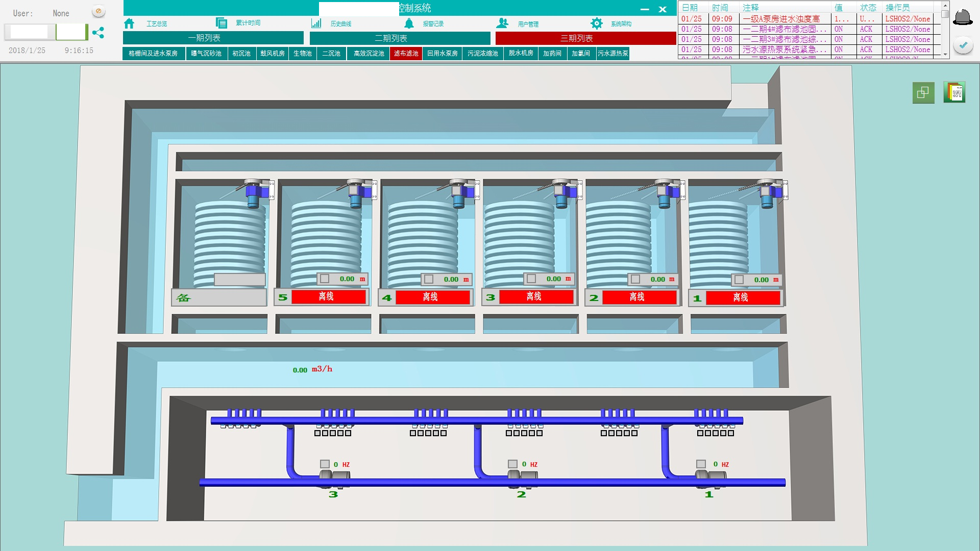The height and width of the screenshot is (551, 980).
Task: Open 用户管理 users icon
Action: 502,23
